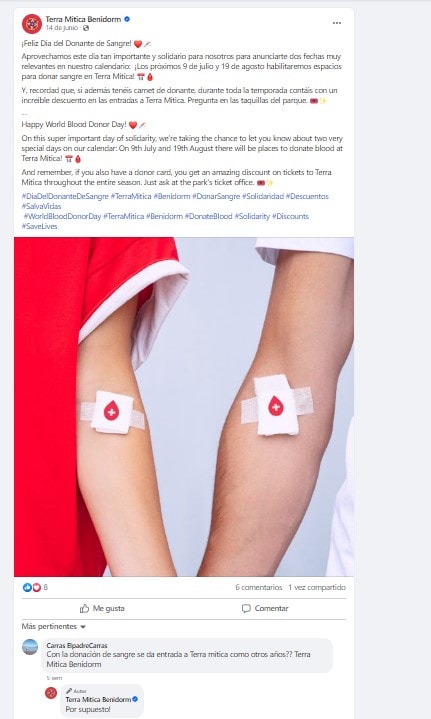Open the blood donation photo

[x=184, y=406]
